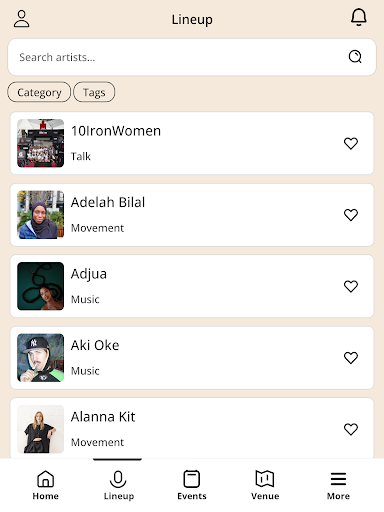Click Adelah Bilal's thumbnail photo
This screenshot has width=384, height=512.
(x=40, y=215)
